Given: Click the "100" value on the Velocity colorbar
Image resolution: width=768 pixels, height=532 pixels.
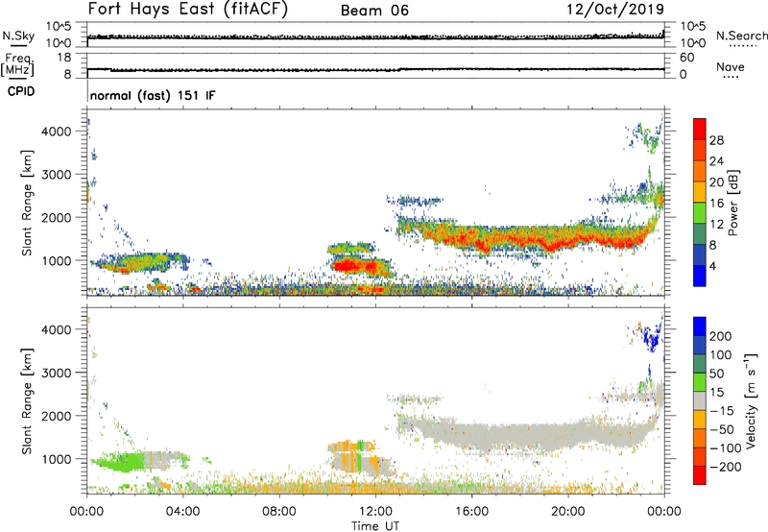Looking at the screenshot, I should [720, 355].
